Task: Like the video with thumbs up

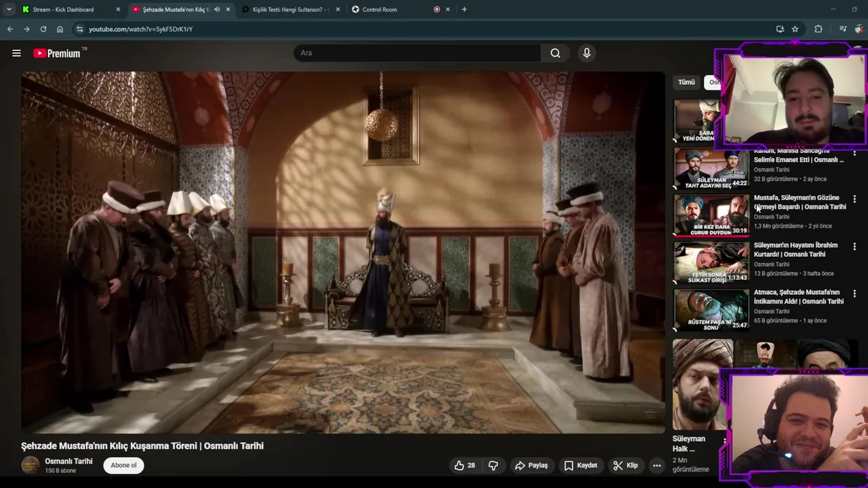Action: coord(465,466)
